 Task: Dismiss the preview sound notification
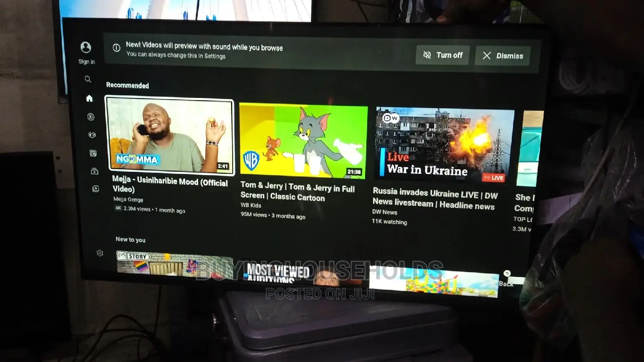point(503,56)
